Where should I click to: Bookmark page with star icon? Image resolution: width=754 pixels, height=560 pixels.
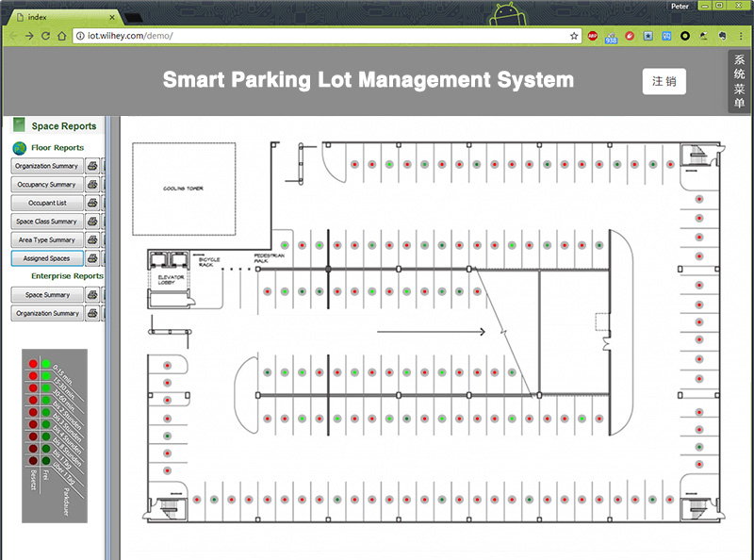pos(574,36)
